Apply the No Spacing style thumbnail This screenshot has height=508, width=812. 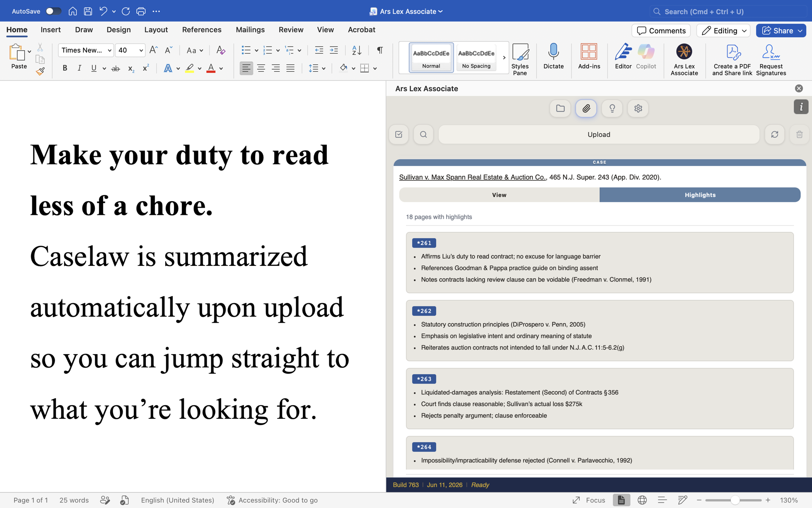coord(476,58)
